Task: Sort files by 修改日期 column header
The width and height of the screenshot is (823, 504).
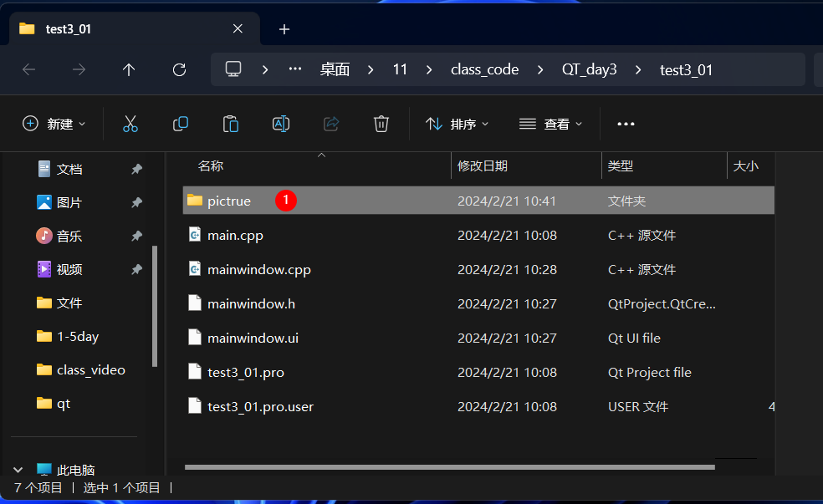Action: tap(483, 166)
